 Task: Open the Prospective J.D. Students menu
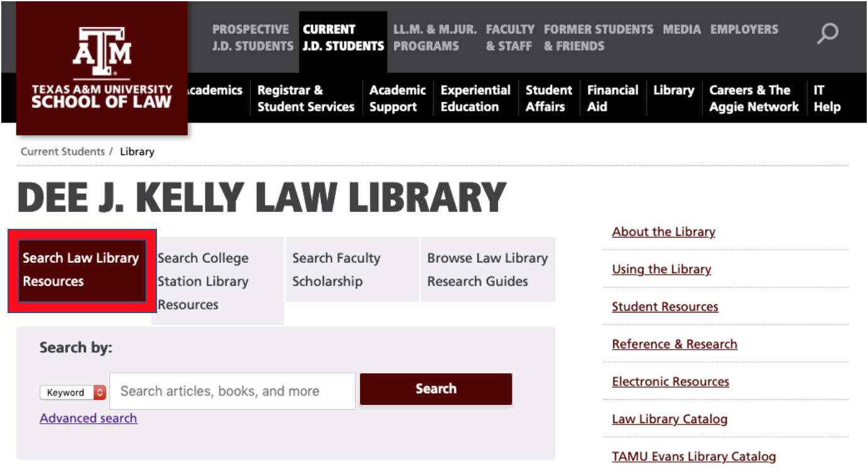coord(252,38)
